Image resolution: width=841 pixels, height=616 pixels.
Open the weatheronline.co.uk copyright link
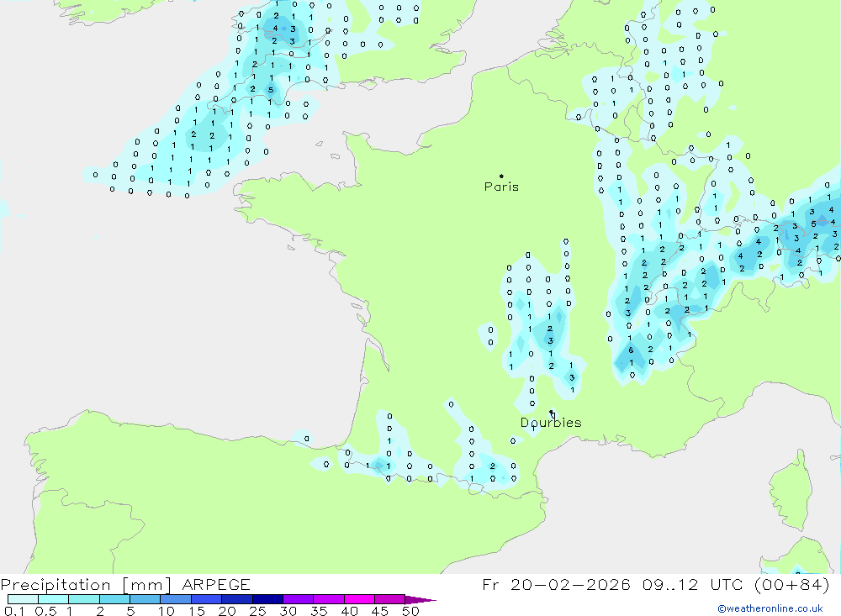(770, 608)
